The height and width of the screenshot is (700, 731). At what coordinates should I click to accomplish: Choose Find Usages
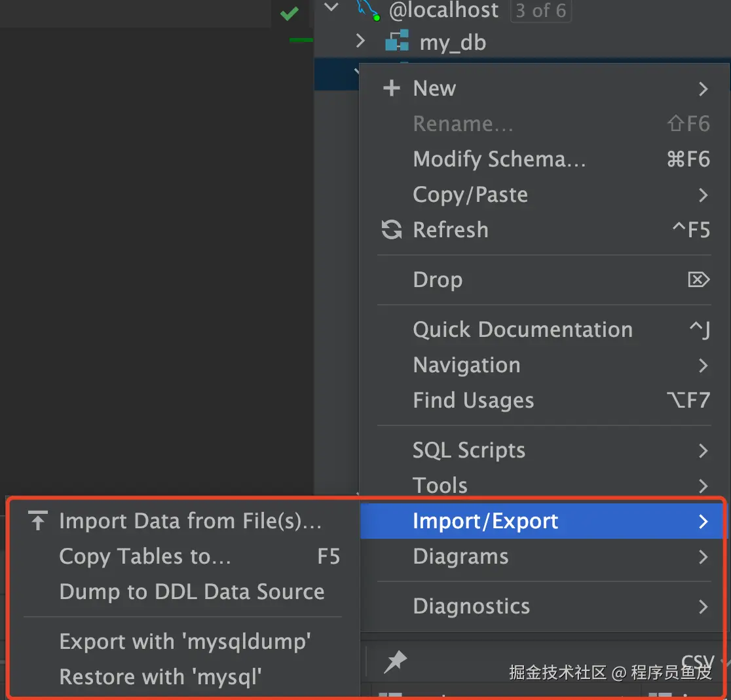[x=473, y=400]
